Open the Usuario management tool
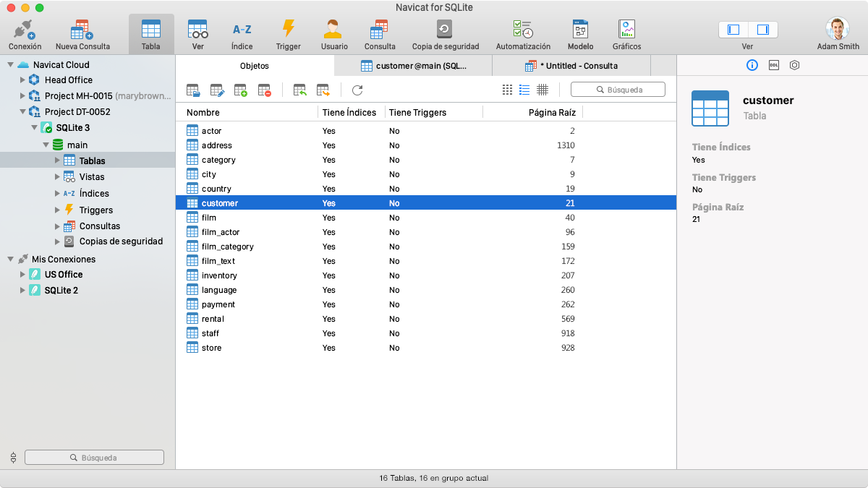This screenshot has width=868, height=488. pyautogui.click(x=333, y=33)
